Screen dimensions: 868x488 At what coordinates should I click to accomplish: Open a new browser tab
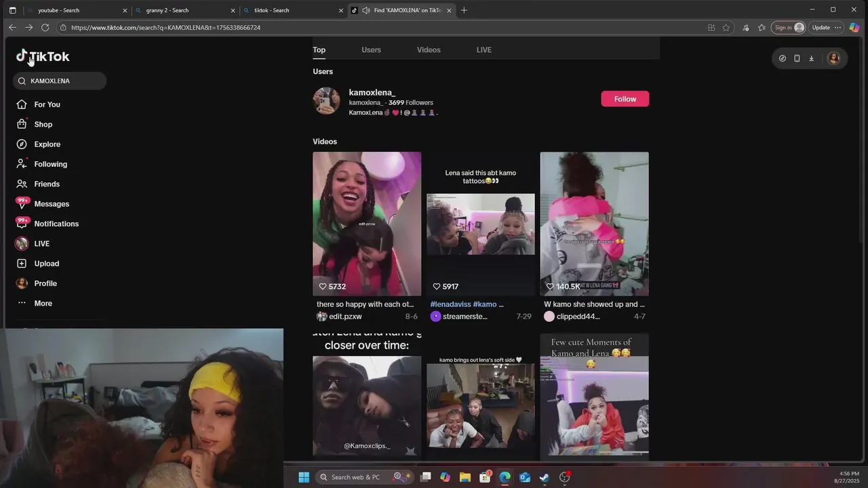[x=464, y=10]
